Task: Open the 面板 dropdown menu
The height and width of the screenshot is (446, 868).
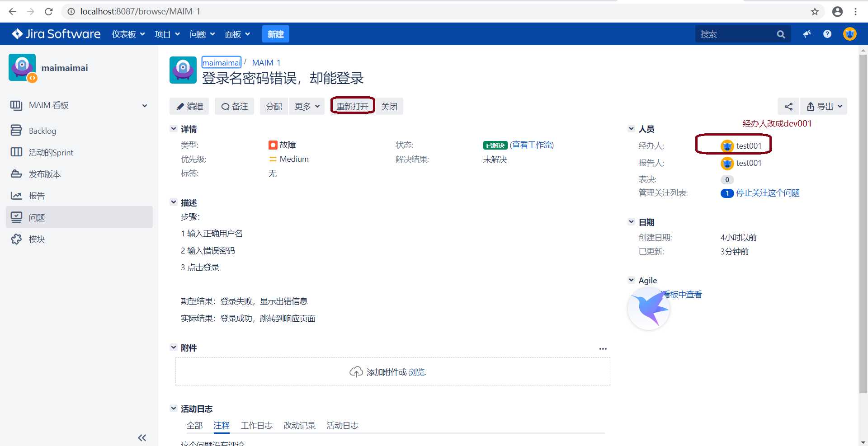Action: pyautogui.click(x=237, y=34)
